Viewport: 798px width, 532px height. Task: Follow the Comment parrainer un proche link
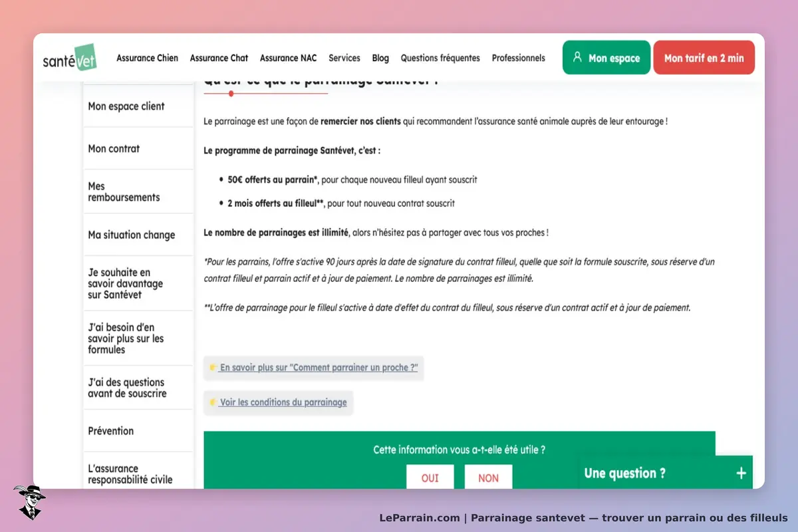pos(319,368)
